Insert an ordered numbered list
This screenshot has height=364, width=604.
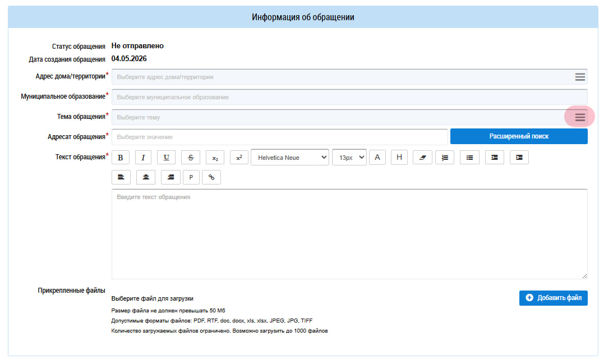[445, 157]
